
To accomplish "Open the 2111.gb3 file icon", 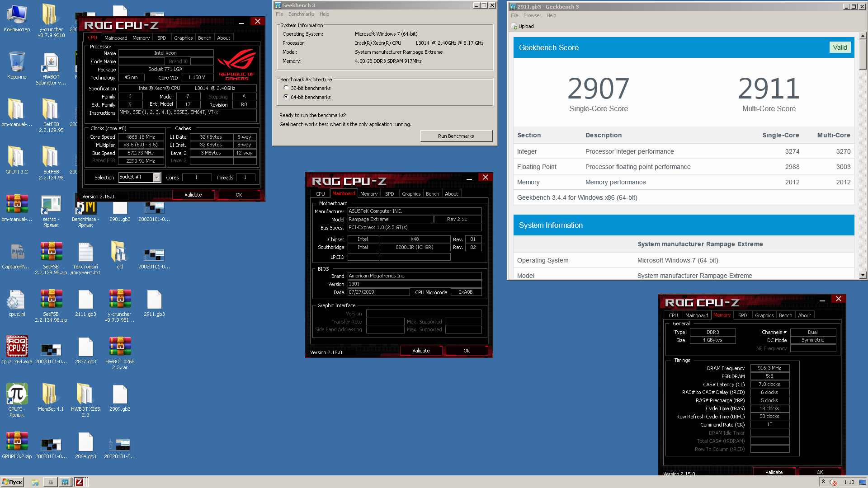I will 85,303.
